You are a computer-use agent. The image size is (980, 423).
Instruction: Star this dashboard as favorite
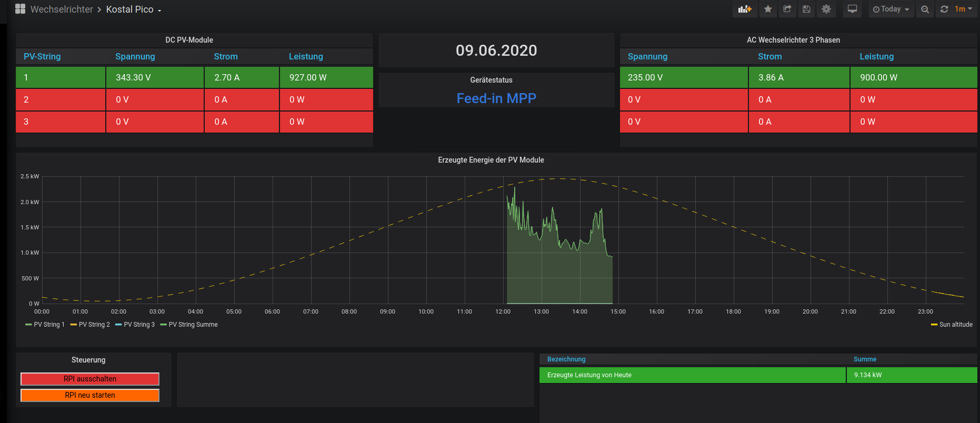coord(768,9)
